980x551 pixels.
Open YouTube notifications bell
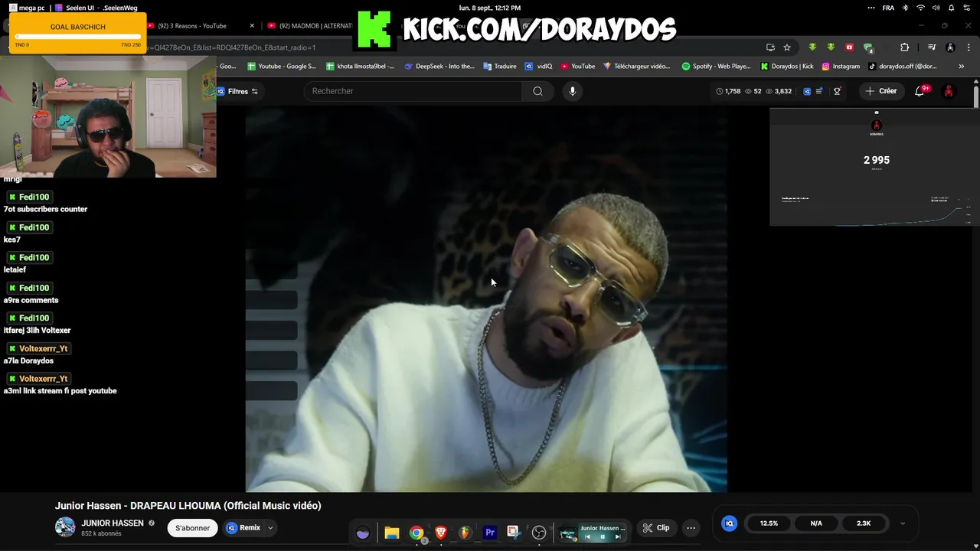click(x=920, y=91)
